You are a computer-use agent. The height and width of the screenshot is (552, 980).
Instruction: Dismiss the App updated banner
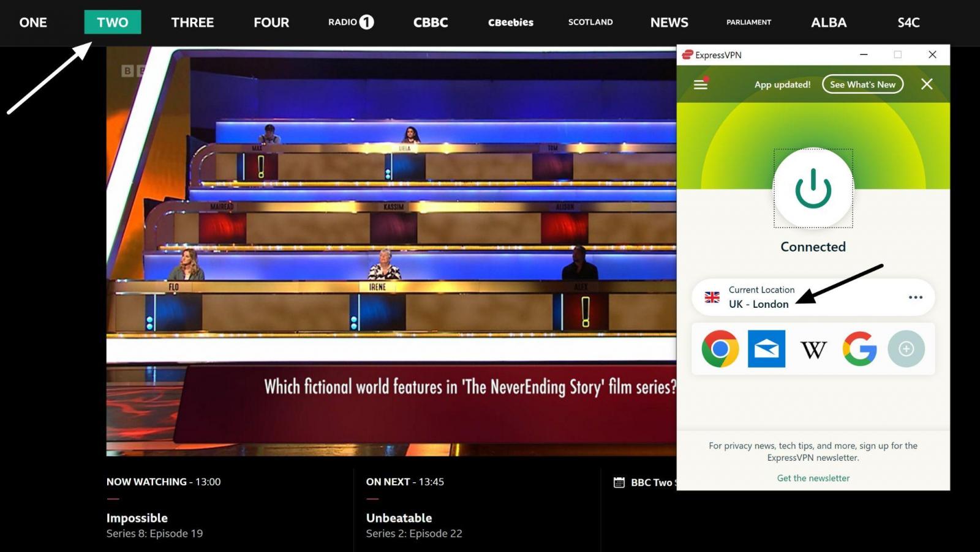click(x=927, y=84)
